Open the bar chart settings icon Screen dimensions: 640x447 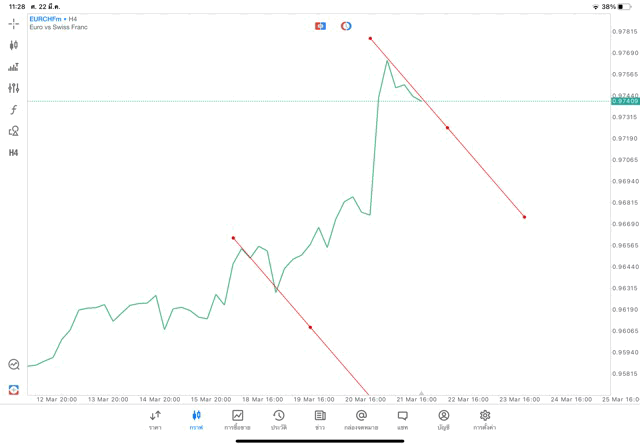point(14,67)
